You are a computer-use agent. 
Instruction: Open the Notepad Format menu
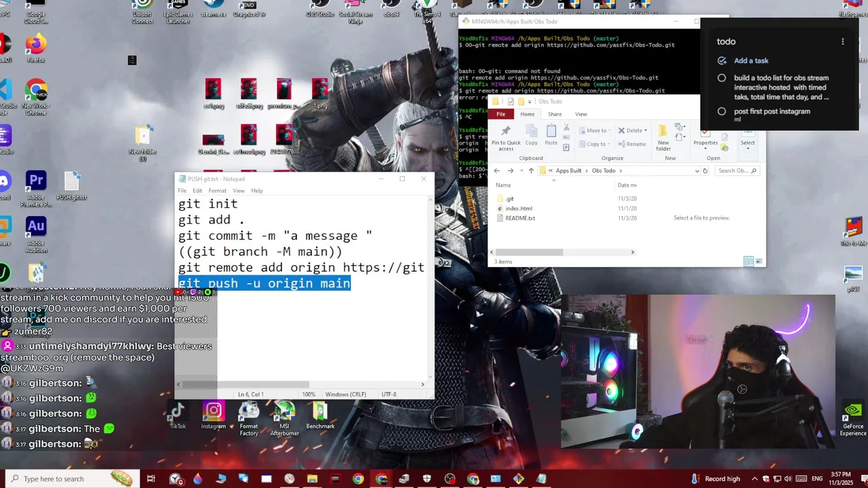[x=218, y=190]
